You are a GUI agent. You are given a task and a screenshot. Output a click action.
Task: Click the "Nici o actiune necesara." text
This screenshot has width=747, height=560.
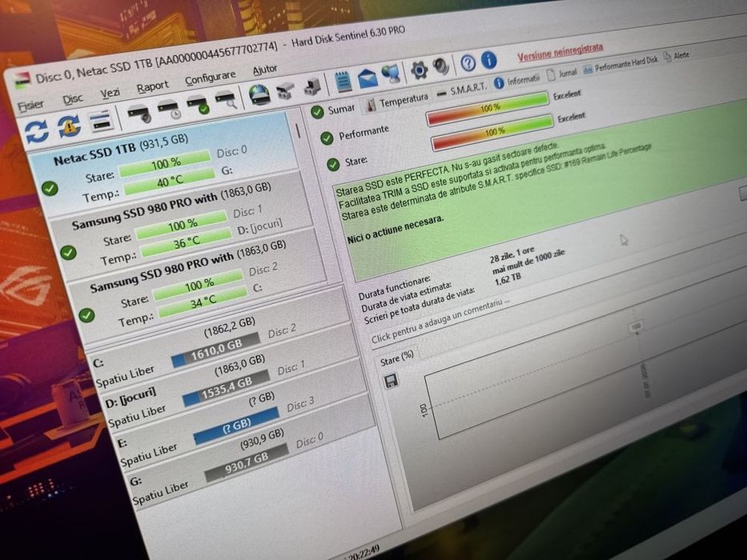395,230
